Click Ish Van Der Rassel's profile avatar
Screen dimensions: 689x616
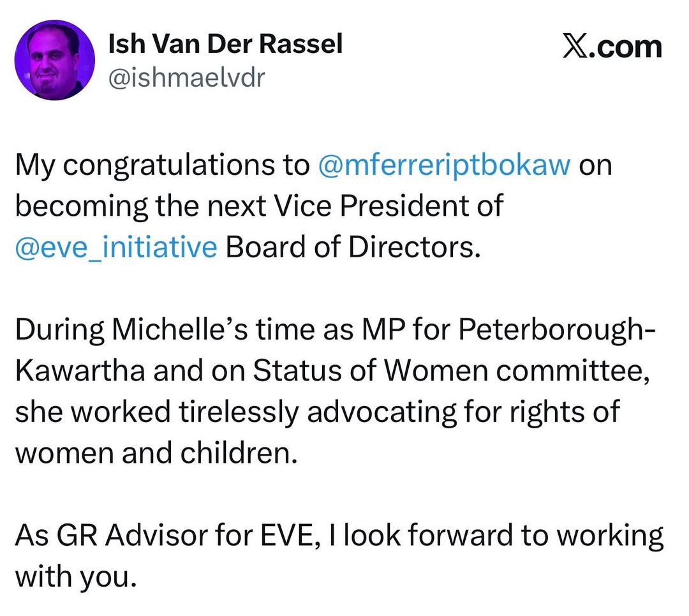point(54,60)
